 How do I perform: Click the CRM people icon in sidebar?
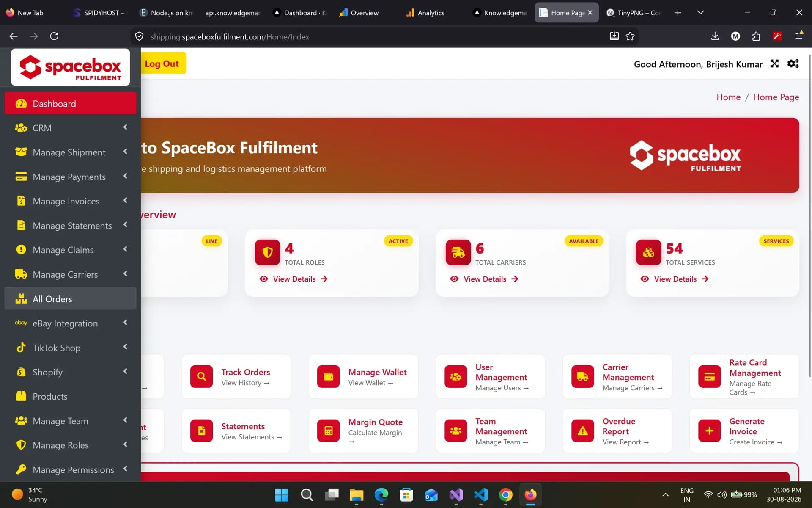pyautogui.click(x=21, y=128)
